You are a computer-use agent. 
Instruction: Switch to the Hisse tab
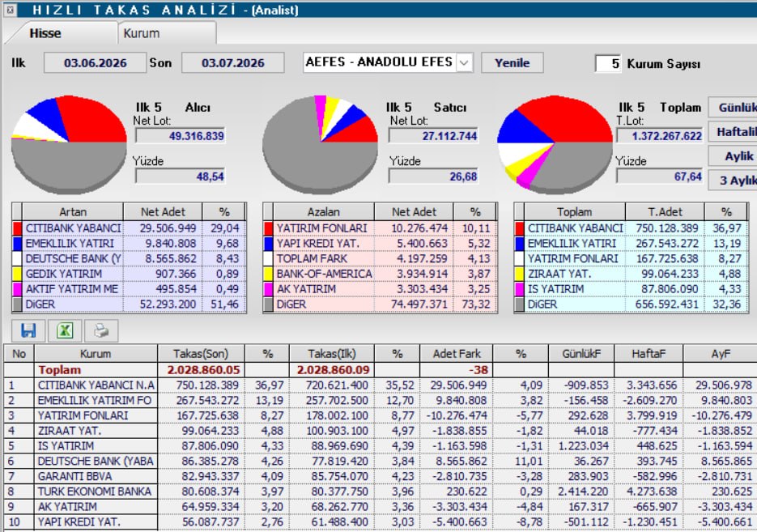coord(45,33)
